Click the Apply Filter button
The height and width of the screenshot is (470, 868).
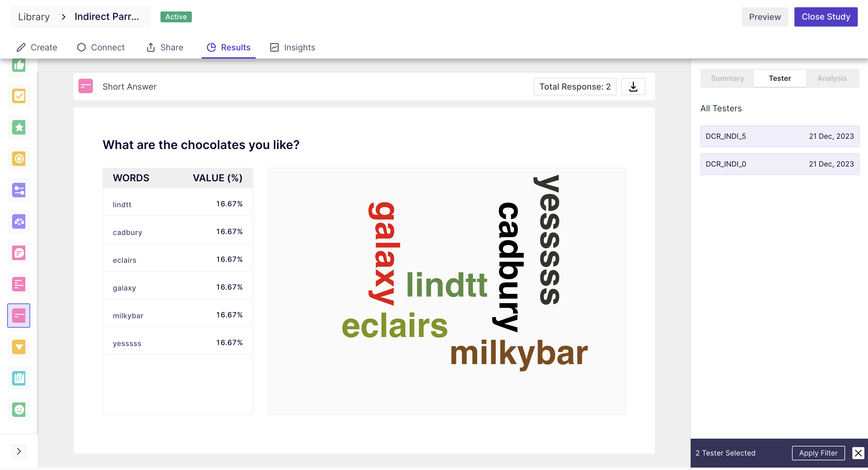click(x=818, y=453)
